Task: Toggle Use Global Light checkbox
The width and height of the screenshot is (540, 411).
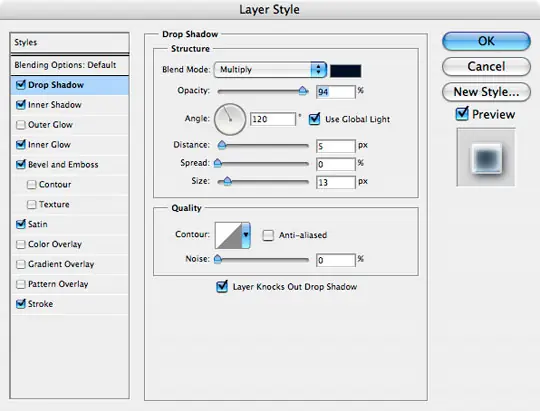Action: point(314,119)
